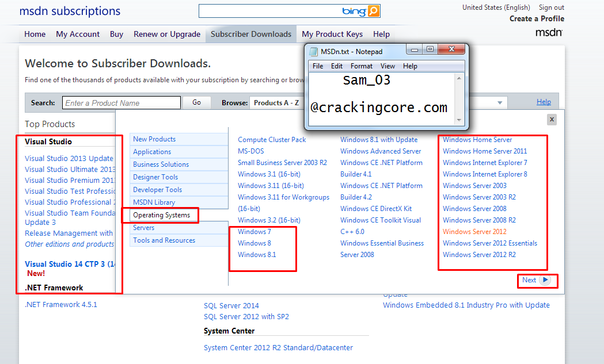This screenshot has width=604, height=364.
Task: Open the Home tab
Action: pyautogui.click(x=35, y=35)
